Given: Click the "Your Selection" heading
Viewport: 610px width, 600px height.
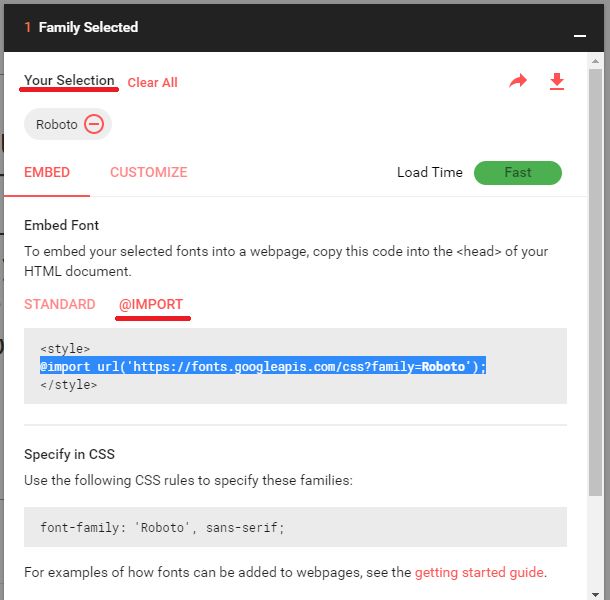Looking at the screenshot, I should tap(69, 81).
